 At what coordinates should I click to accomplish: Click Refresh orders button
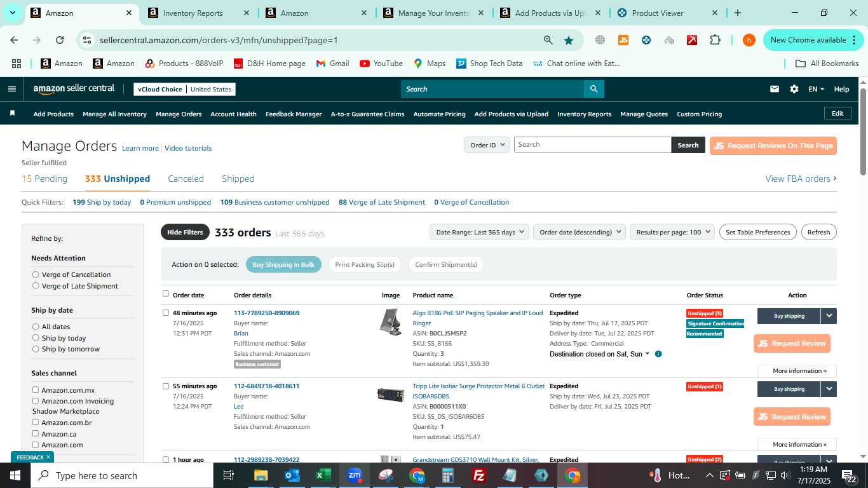818,232
